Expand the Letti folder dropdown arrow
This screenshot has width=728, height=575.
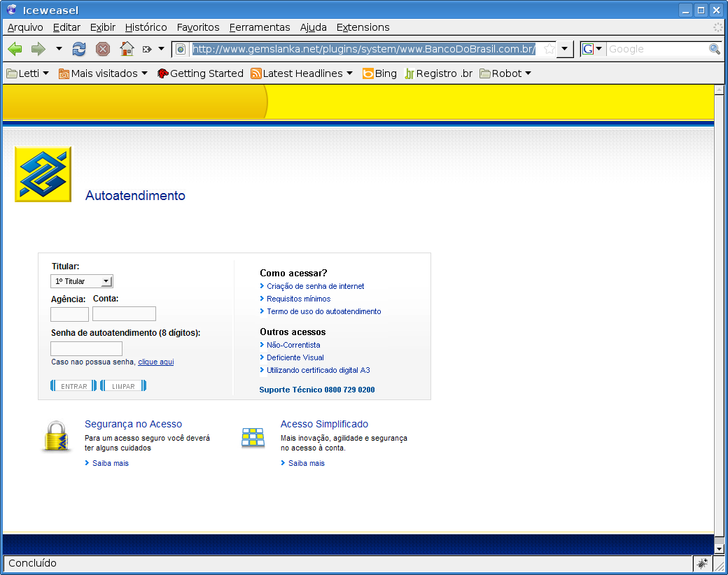[x=45, y=73]
